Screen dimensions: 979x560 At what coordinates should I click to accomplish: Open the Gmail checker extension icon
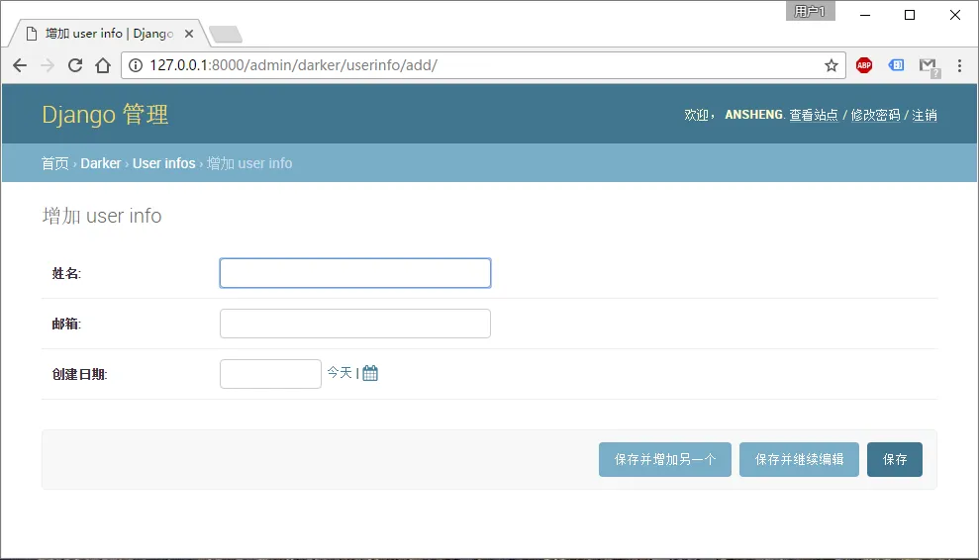(x=930, y=66)
